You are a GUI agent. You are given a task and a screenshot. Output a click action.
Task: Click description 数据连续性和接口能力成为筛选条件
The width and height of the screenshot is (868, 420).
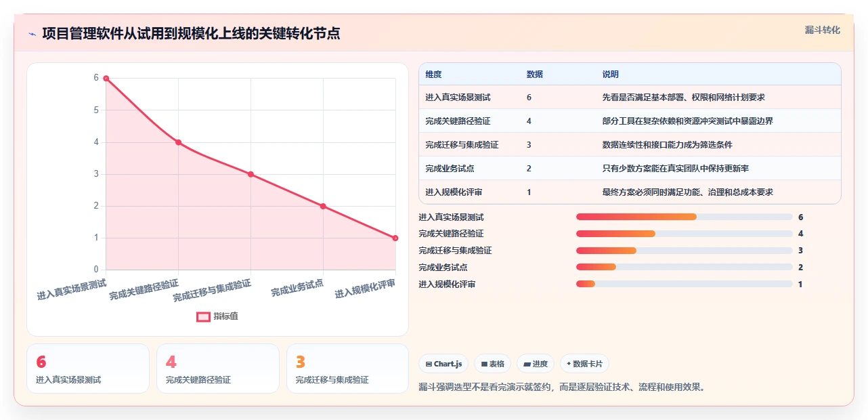click(667, 145)
